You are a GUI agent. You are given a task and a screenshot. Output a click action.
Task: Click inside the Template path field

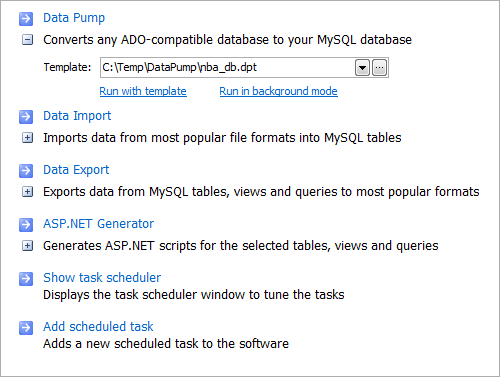point(227,68)
